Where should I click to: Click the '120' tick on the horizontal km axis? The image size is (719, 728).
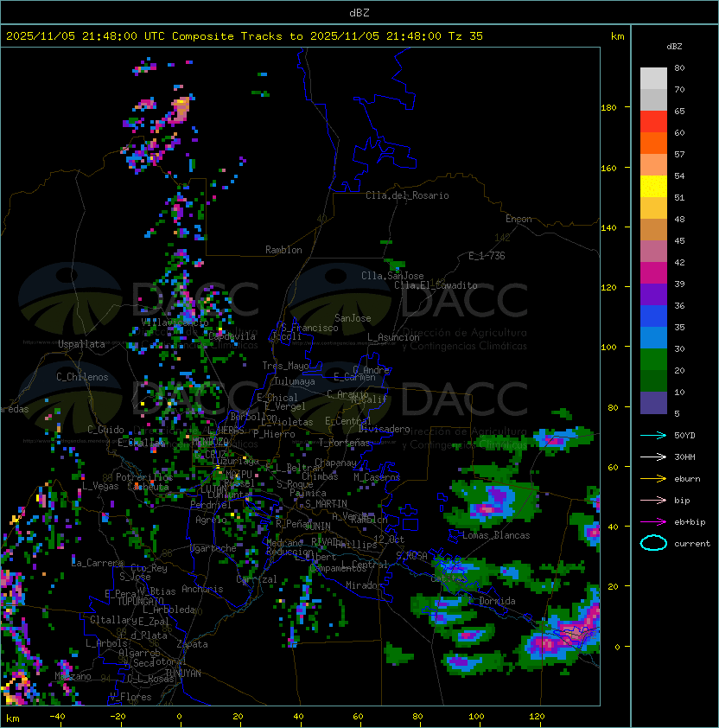[537, 717]
